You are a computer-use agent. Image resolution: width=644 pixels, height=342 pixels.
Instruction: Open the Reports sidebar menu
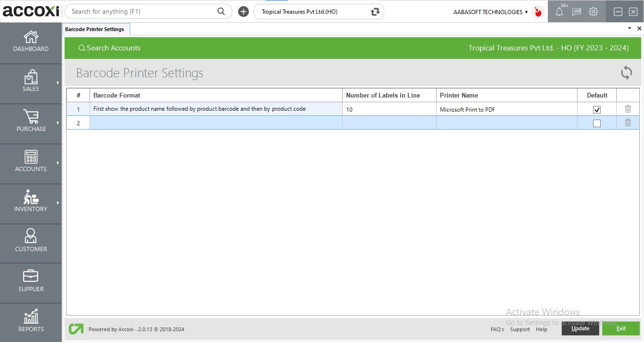(31, 322)
